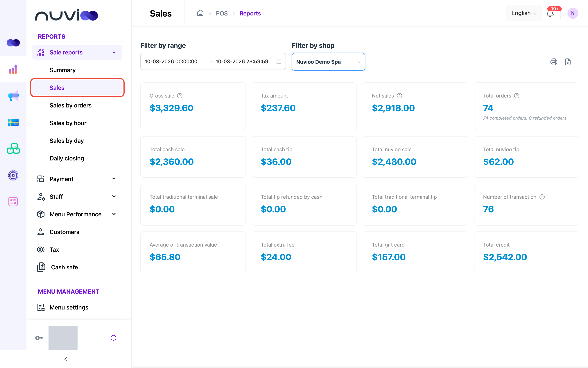
Task: Open the Summary report
Action: (62, 70)
